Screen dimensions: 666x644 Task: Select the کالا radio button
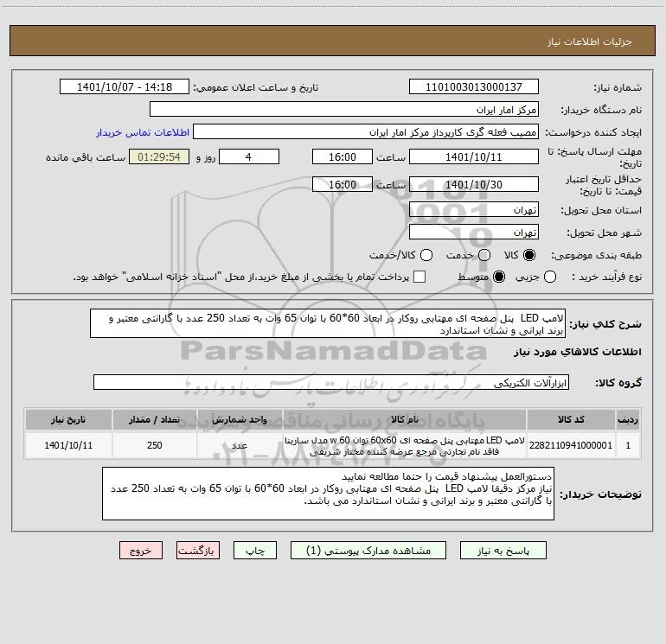click(529, 255)
